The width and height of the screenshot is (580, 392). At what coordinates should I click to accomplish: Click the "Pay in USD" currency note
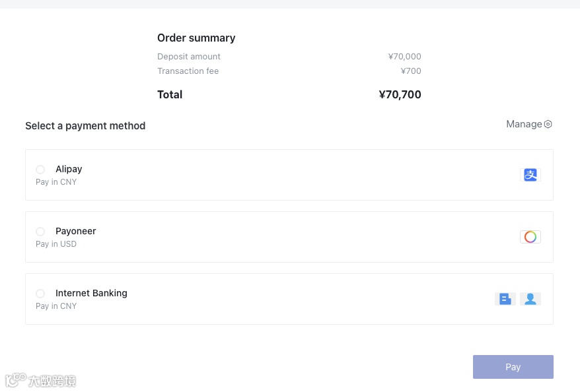[56, 244]
